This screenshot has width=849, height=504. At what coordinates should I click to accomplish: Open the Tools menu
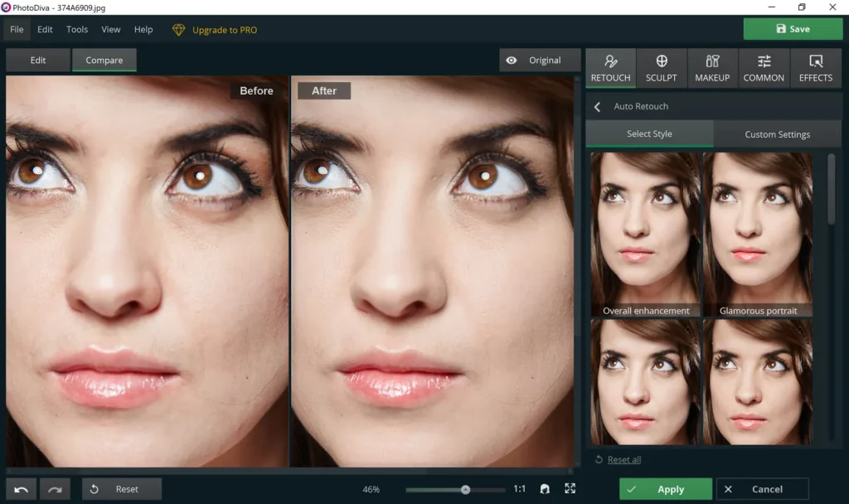77,29
